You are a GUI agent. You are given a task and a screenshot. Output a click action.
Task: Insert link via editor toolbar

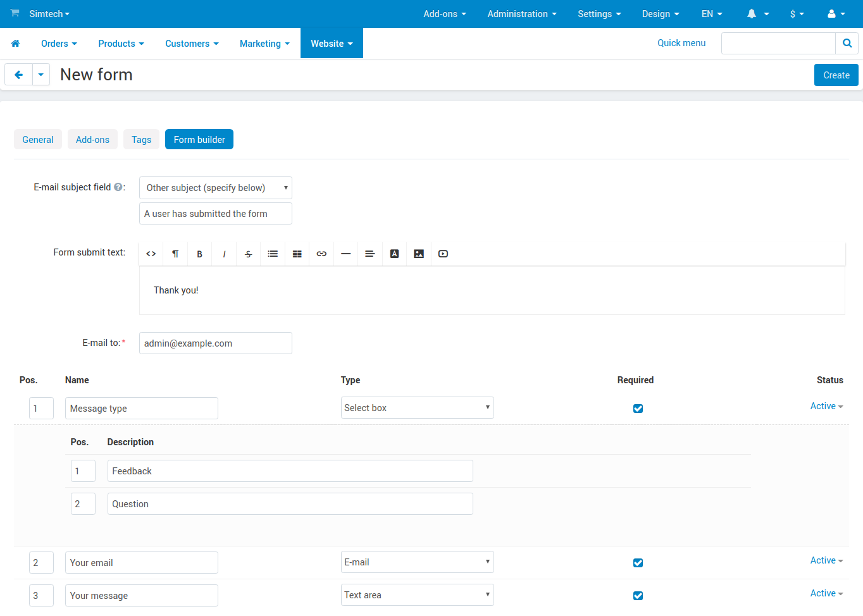321,254
